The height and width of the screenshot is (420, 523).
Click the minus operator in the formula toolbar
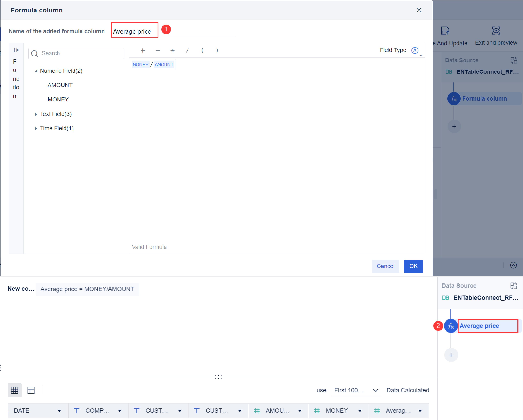point(158,50)
